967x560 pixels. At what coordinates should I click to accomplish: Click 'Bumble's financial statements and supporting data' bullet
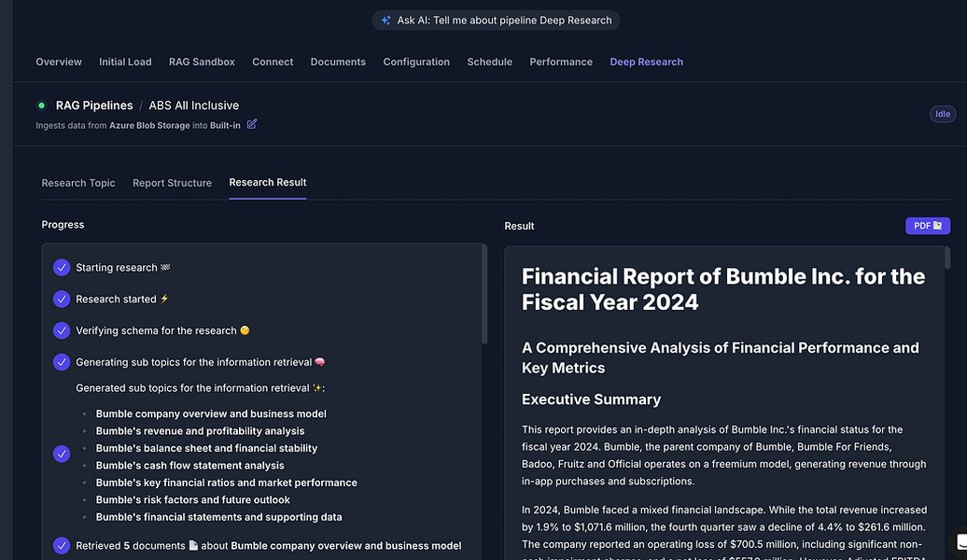(x=219, y=517)
